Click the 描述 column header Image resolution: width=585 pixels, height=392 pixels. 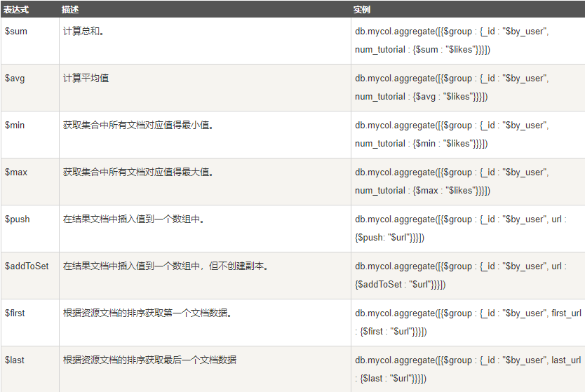[x=69, y=10]
